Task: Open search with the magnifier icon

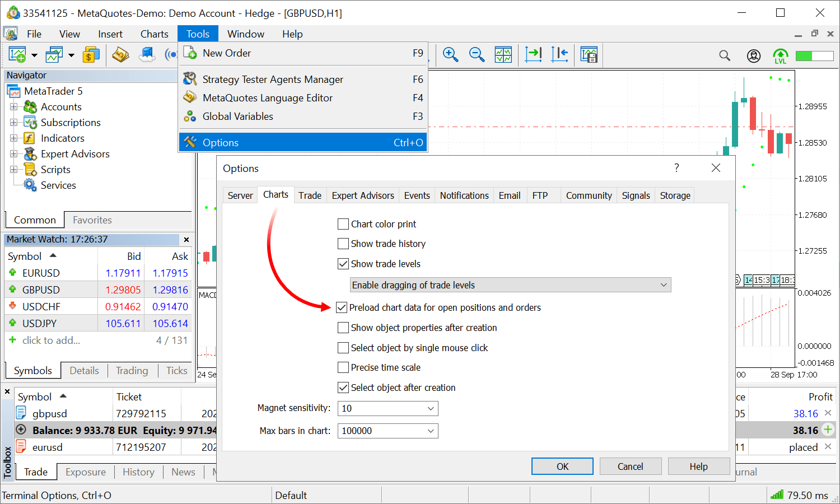Action: (x=725, y=55)
